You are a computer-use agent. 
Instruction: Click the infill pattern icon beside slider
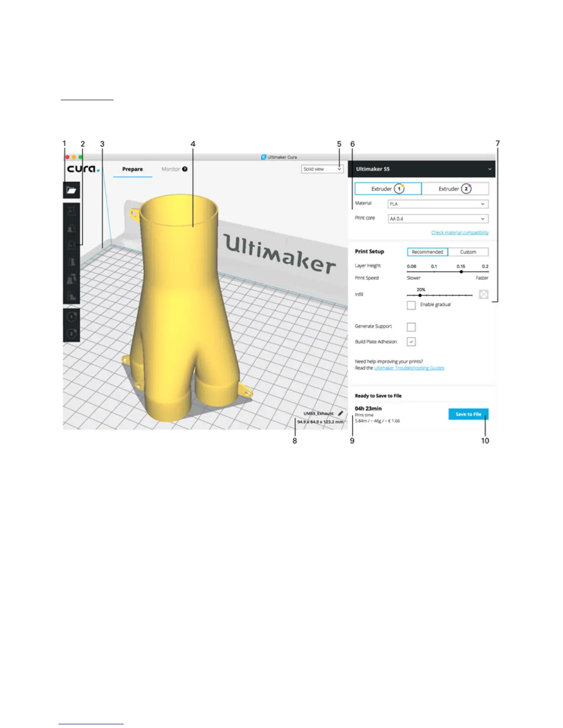(x=483, y=294)
